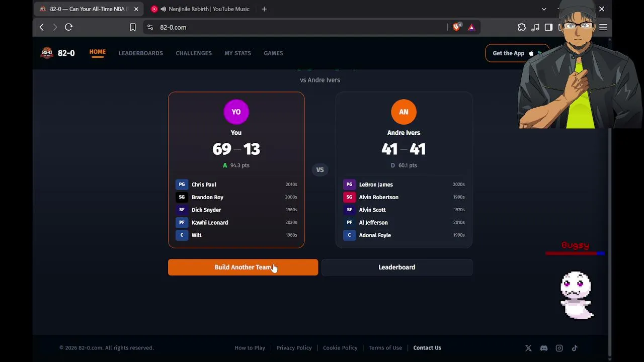This screenshot has width=644, height=362.
Task: Click the SF badge beside Alvin Scott
Action: 349,210
